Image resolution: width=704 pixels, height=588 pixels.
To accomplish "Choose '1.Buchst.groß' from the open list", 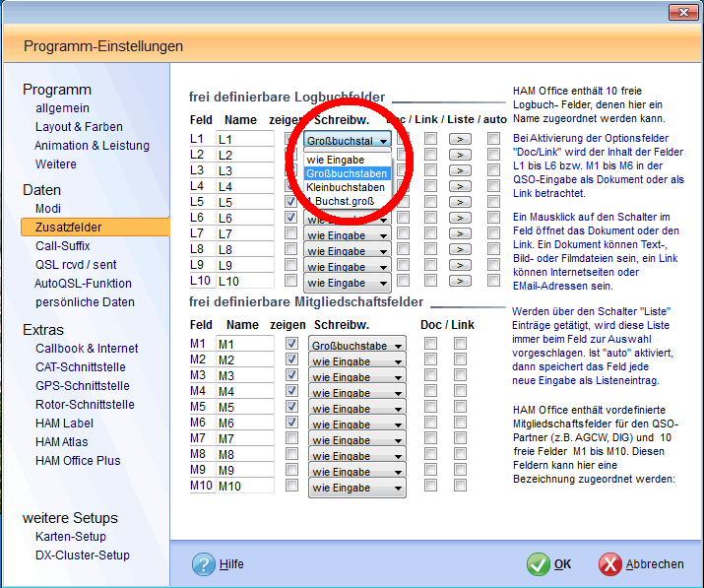I will click(347, 201).
